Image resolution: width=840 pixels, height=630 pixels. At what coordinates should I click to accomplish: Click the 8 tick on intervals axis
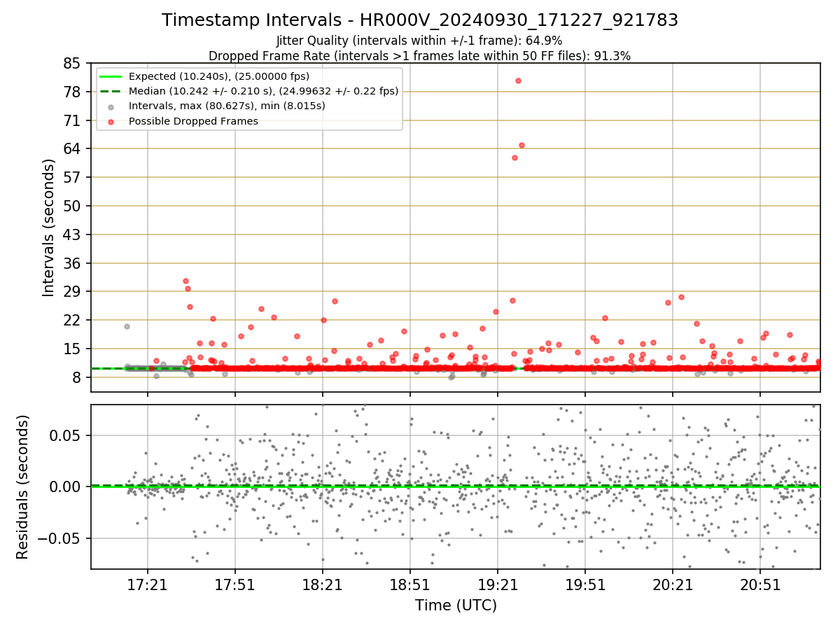[77, 377]
